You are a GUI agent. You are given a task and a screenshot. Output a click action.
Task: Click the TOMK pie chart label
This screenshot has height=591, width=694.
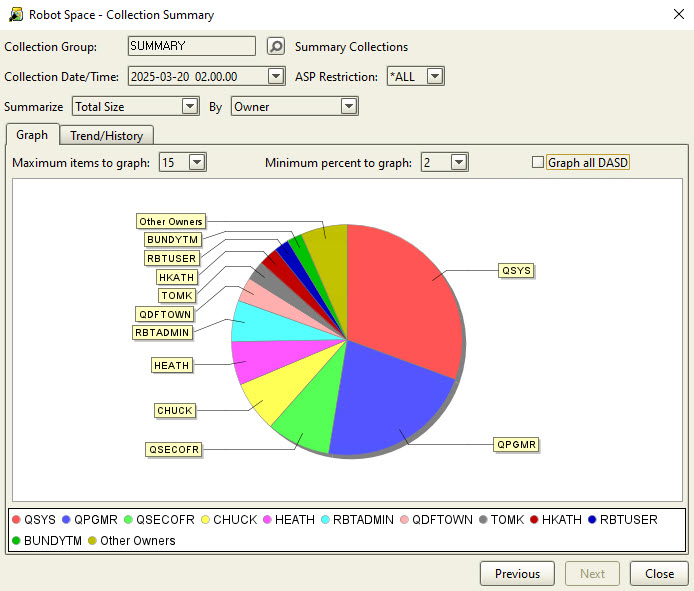click(177, 296)
